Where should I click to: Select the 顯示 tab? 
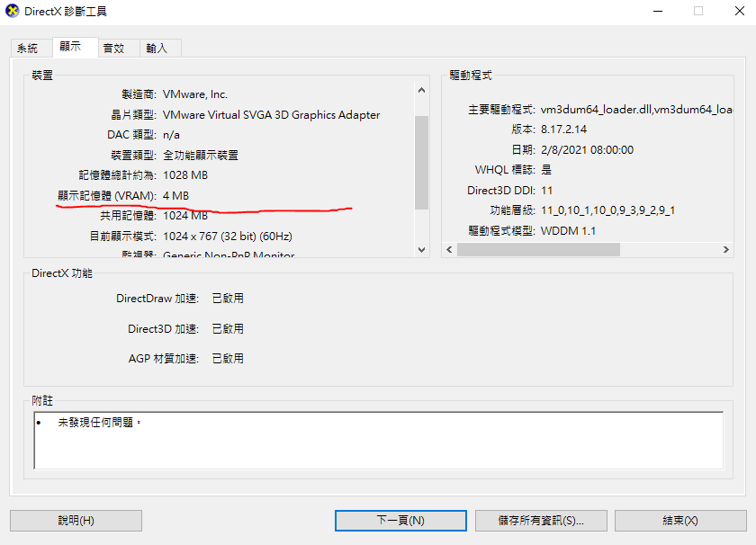tap(70, 48)
